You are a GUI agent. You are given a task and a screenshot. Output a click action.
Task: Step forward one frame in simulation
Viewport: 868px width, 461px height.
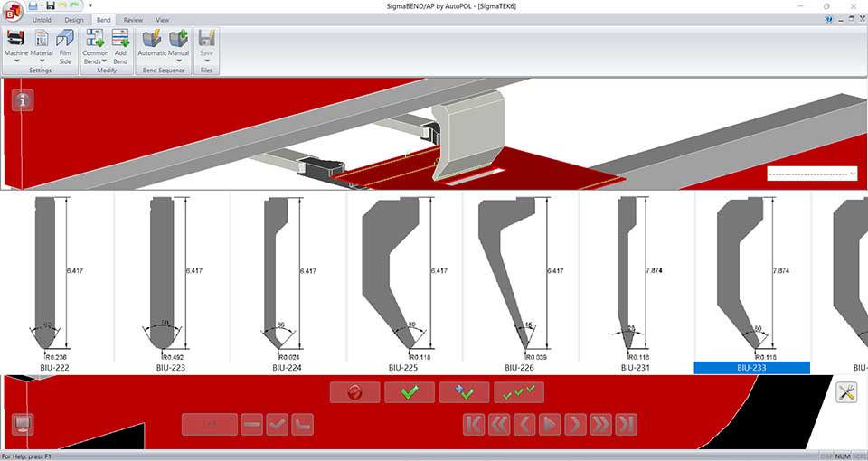[x=576, y=425]
